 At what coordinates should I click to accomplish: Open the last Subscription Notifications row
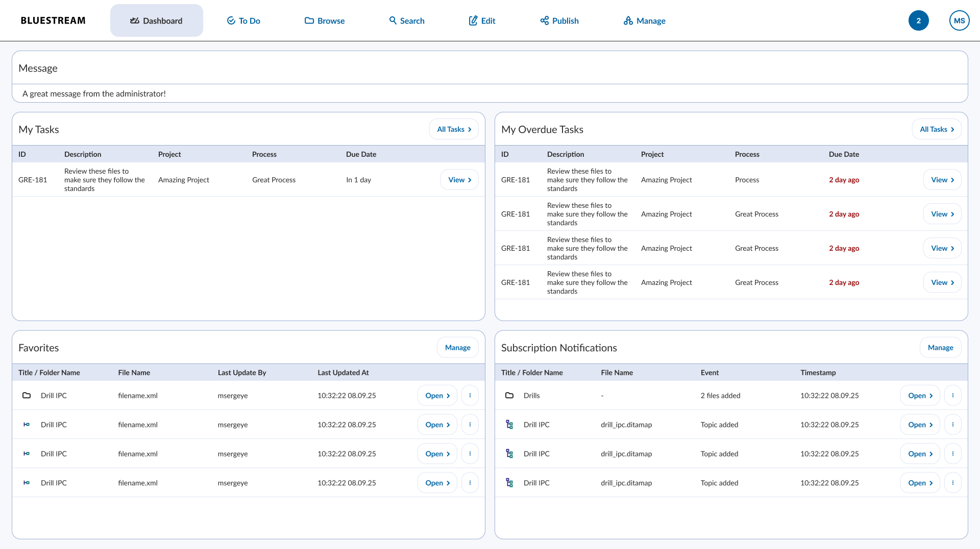[x=920, y=483]
